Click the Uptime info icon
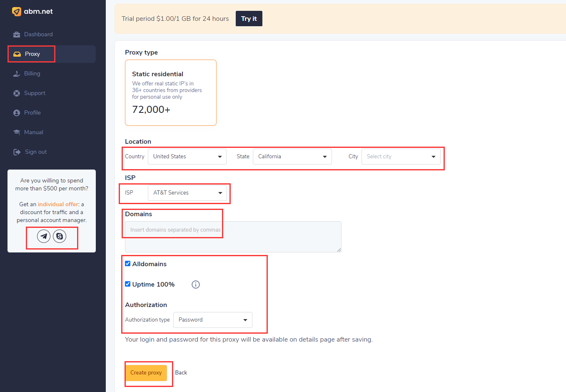The height and width of the screenshot is (392, 566). (196, 285)
